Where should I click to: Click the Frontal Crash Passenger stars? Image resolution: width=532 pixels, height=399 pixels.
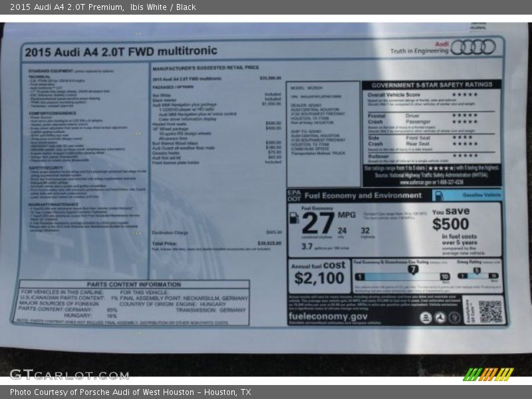tap(465, 122)
